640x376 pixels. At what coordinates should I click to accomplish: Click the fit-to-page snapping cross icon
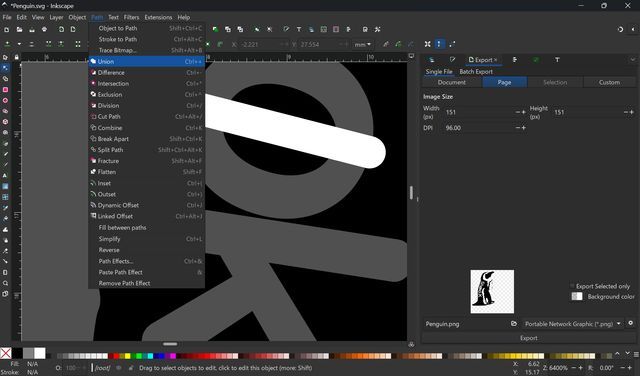[x=427, y=44]
